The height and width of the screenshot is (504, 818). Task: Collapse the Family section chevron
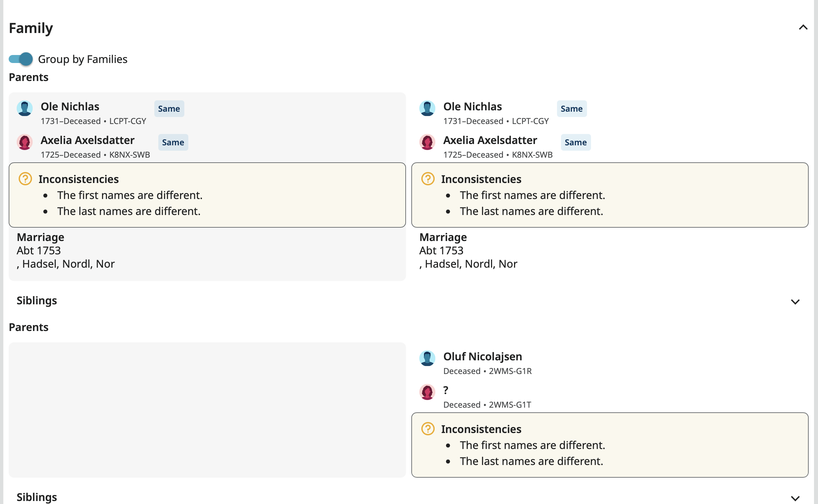(803, 27)
